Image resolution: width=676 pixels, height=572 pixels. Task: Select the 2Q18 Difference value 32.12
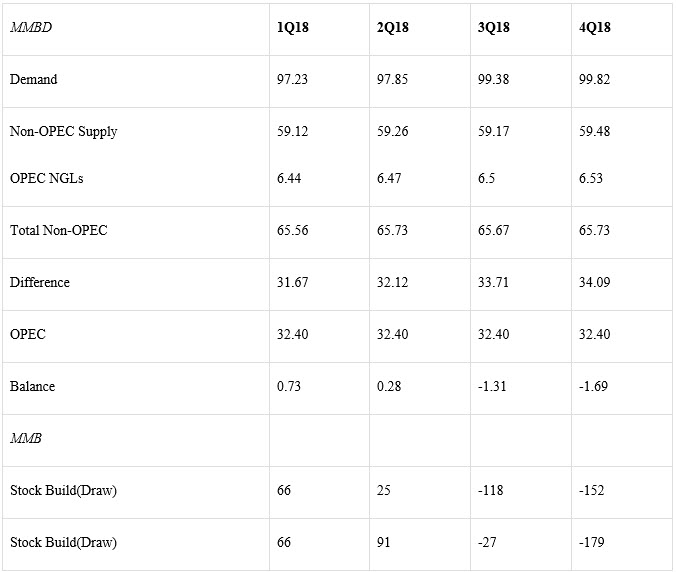coord(393,282)
